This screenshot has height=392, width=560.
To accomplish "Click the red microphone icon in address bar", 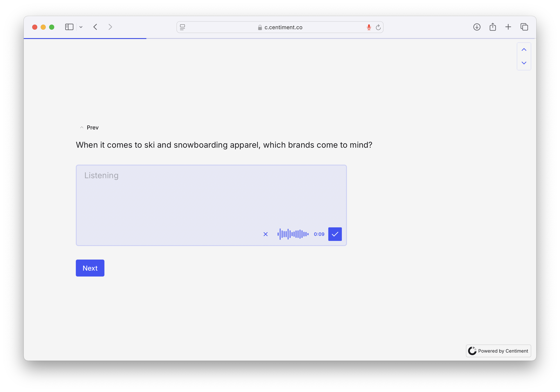I will [369, 27].
